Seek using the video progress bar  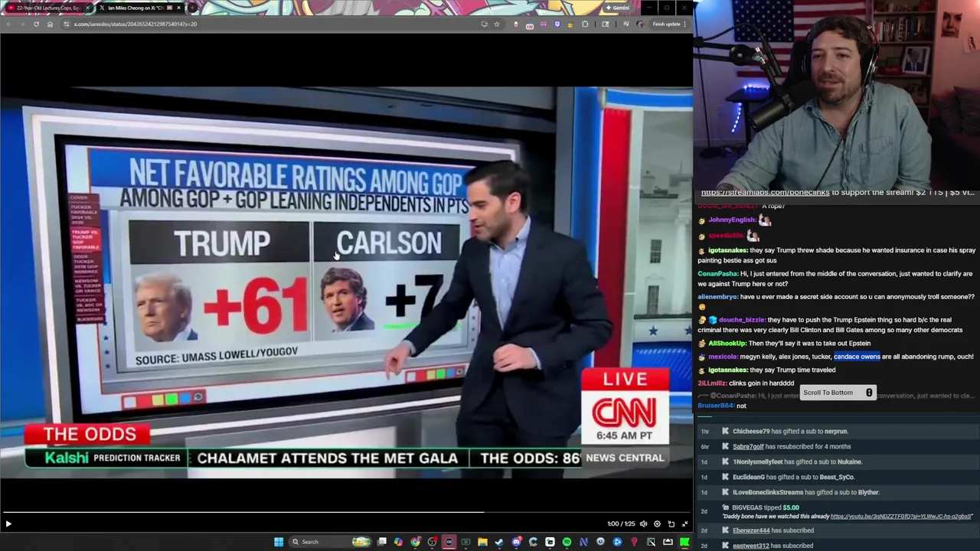(x=346, y=512)
